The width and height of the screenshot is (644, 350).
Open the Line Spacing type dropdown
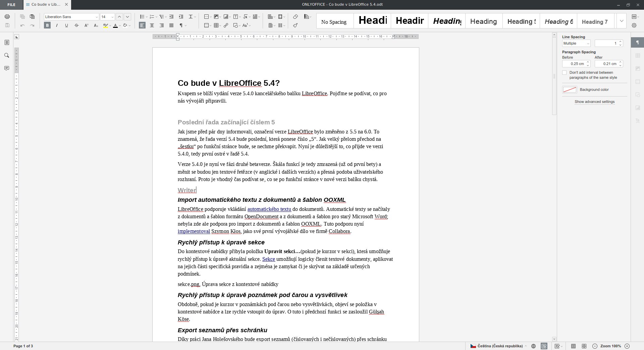click(x=576, y=43)
